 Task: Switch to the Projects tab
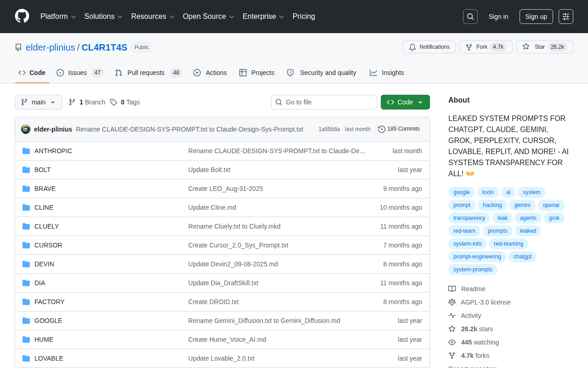tap(257, 73)
